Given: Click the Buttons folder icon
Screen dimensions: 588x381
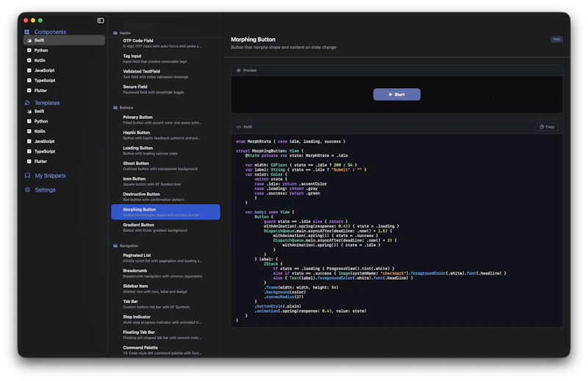Looking at the screenshot, I should point(115,107).
